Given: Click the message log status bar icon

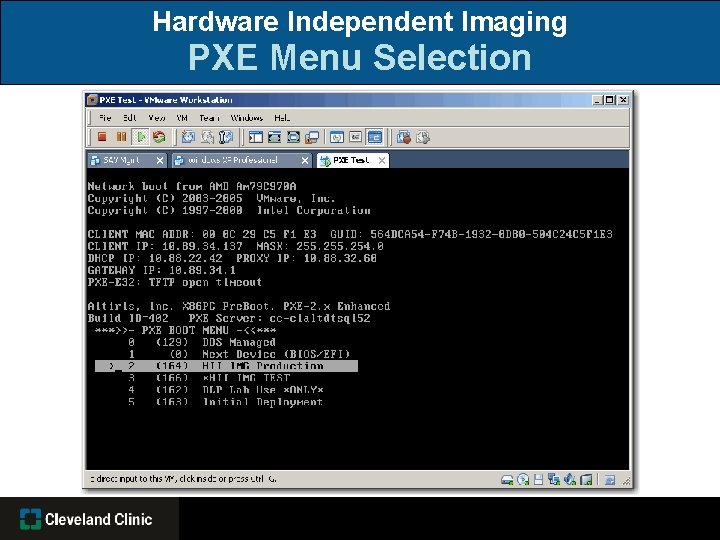Looking at the screenshot, I should pos(610,480).
